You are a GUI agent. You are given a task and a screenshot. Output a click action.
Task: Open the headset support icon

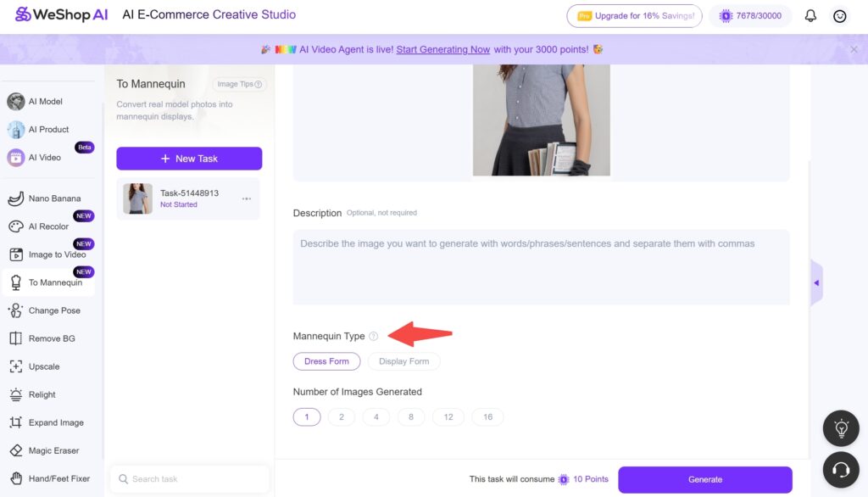[841, 469]
